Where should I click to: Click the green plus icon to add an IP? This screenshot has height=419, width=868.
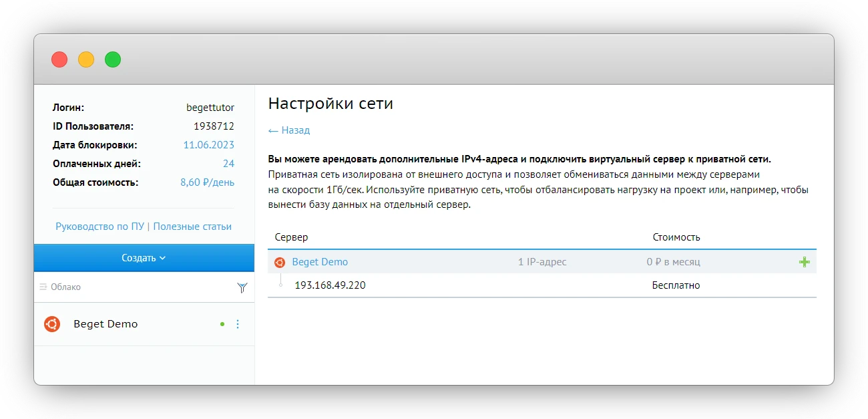pos(804,261)
